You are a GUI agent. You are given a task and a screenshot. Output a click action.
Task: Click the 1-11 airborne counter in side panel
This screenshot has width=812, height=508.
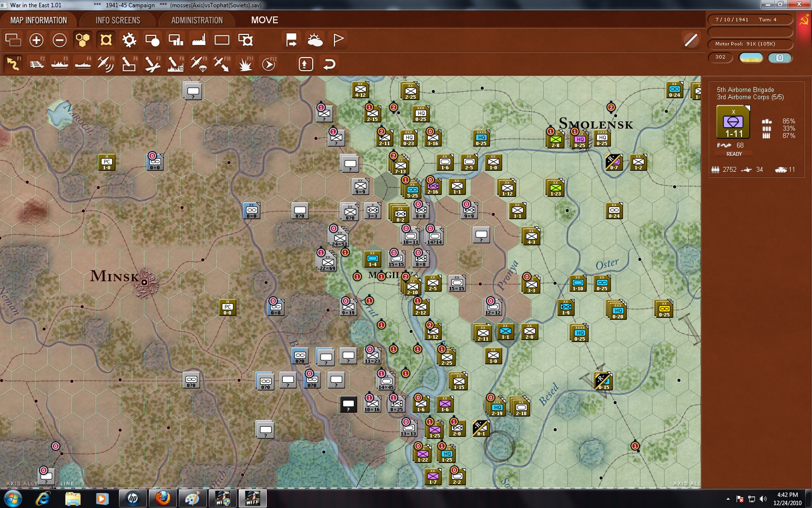click(733, 122)
